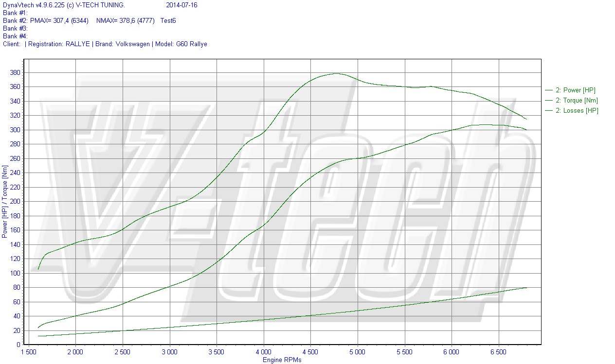Click the green line swatch beside Power legend
The image size is (615, 364).
click(549, 90)
